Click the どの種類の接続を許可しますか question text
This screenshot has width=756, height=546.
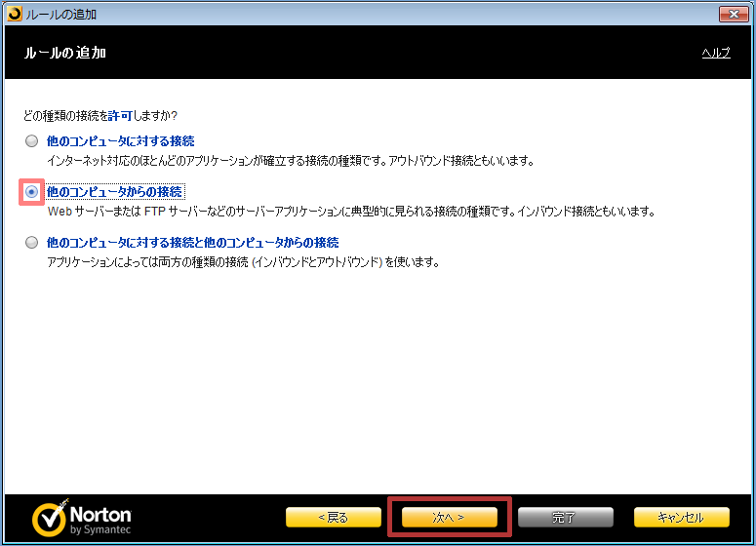click(x=99, y=115)
